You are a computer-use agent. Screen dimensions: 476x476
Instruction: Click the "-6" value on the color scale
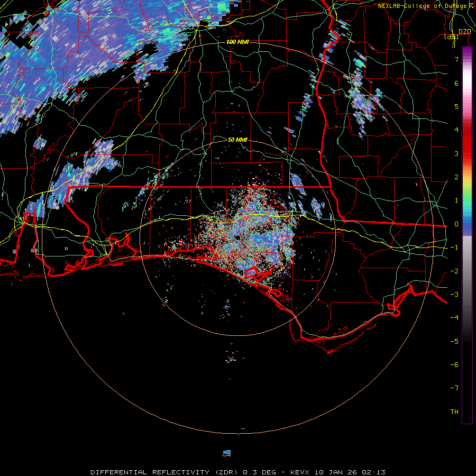click(x=454, y=364)
